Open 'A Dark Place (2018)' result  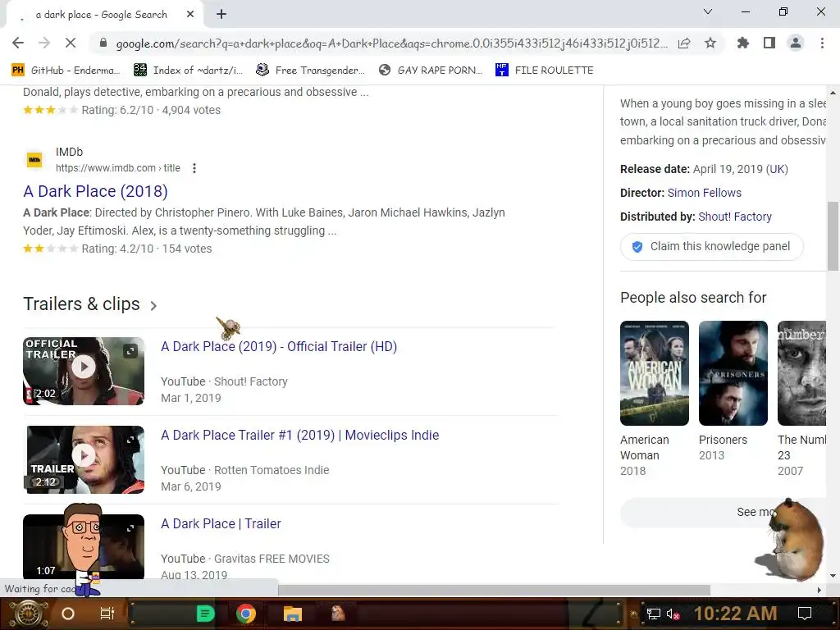95,191
